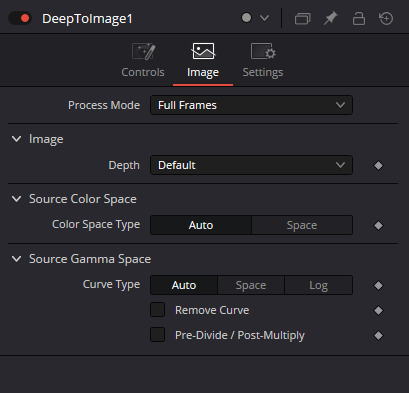Image resolution: width=409 pixels, height=393 pixels.
Task: Collapse the Source Color Space section
Action: coord(16,199)
